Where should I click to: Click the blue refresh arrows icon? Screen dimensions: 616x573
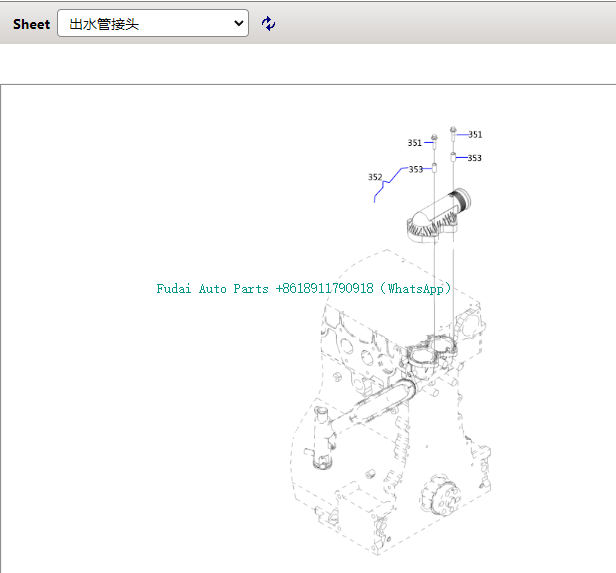pyautogui.click(x=268, y=24)
